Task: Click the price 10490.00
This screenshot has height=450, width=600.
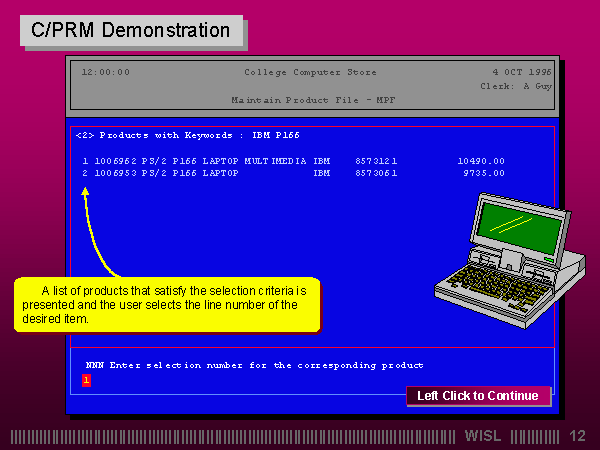Action: [x=481, y=160]
